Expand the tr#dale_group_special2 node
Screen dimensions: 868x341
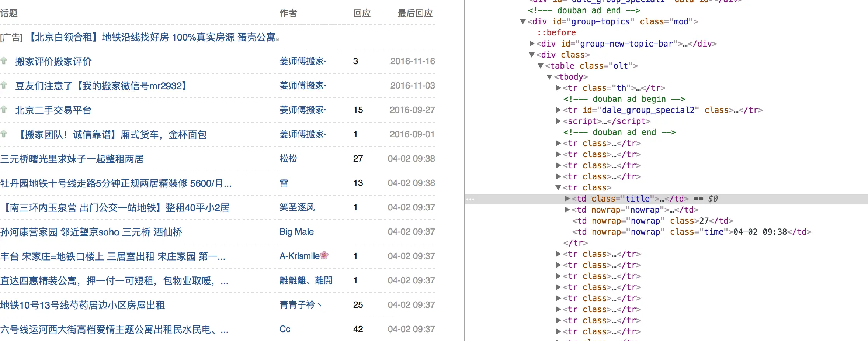pyautogui.click(x=558, y=110)
